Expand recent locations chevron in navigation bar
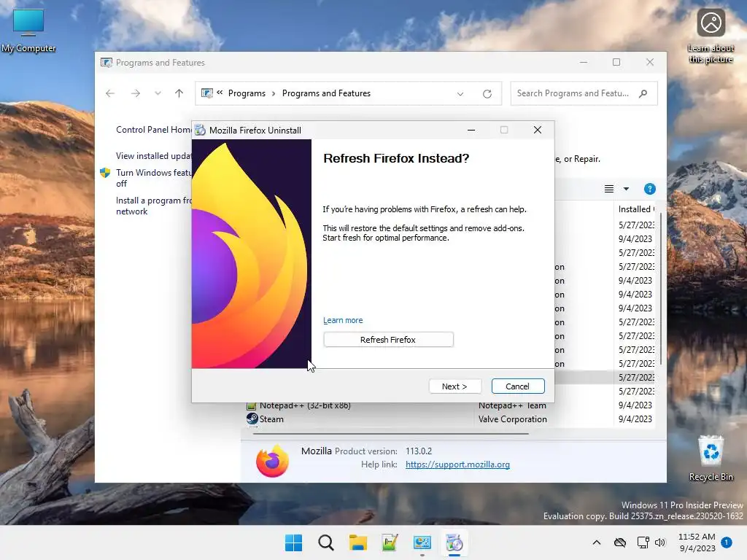This screenshot has height=560, width=747. tap(158, 93)
